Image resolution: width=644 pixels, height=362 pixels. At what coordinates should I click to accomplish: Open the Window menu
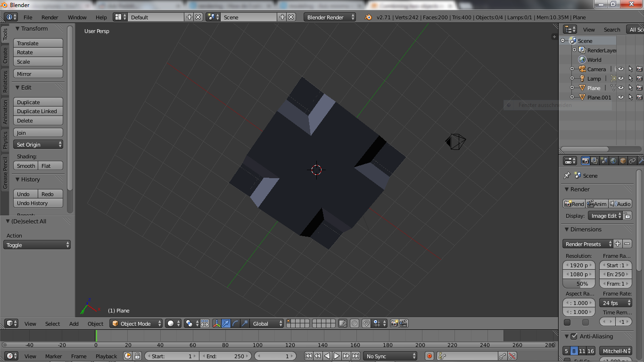[77, 17]
